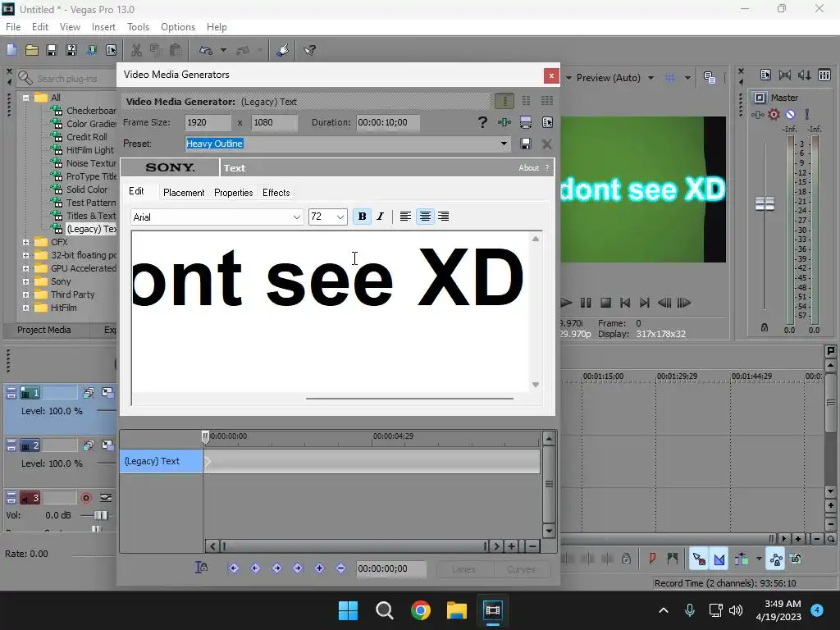This screenshot has height=630, width=840.
Task: Switch to the Effects tab
Action: [276, 192]
